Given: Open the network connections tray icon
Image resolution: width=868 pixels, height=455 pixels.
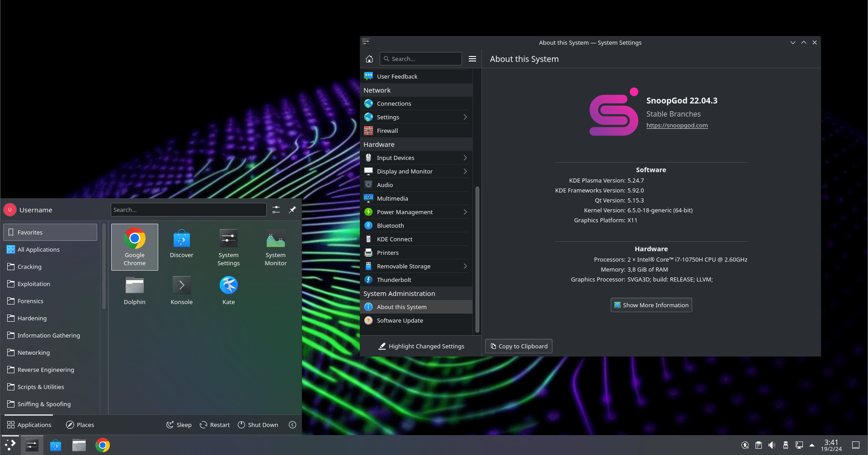Looking at the screenshot, I should 799,445.
